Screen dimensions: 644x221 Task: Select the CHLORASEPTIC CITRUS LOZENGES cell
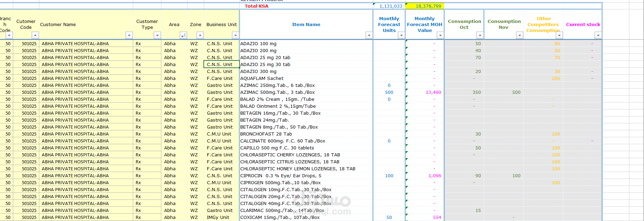pos(306,162)
